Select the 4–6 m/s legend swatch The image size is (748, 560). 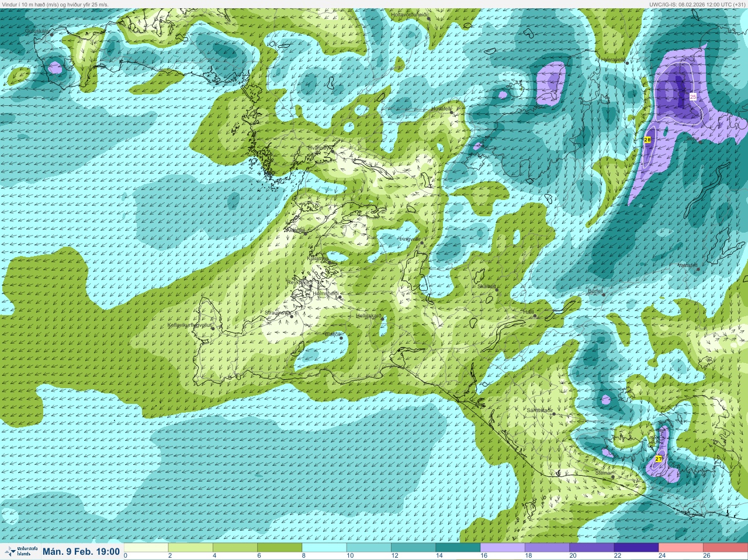[236, 548]
